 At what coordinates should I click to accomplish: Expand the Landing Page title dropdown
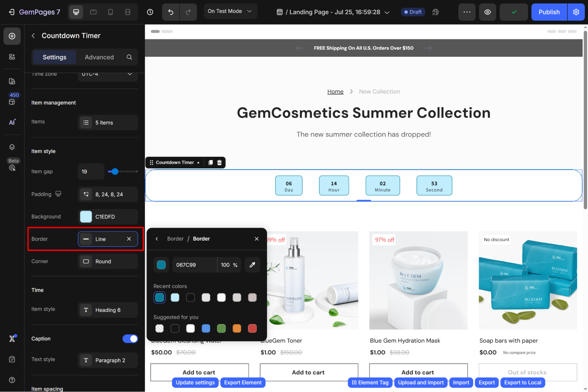tap(387, 12)
